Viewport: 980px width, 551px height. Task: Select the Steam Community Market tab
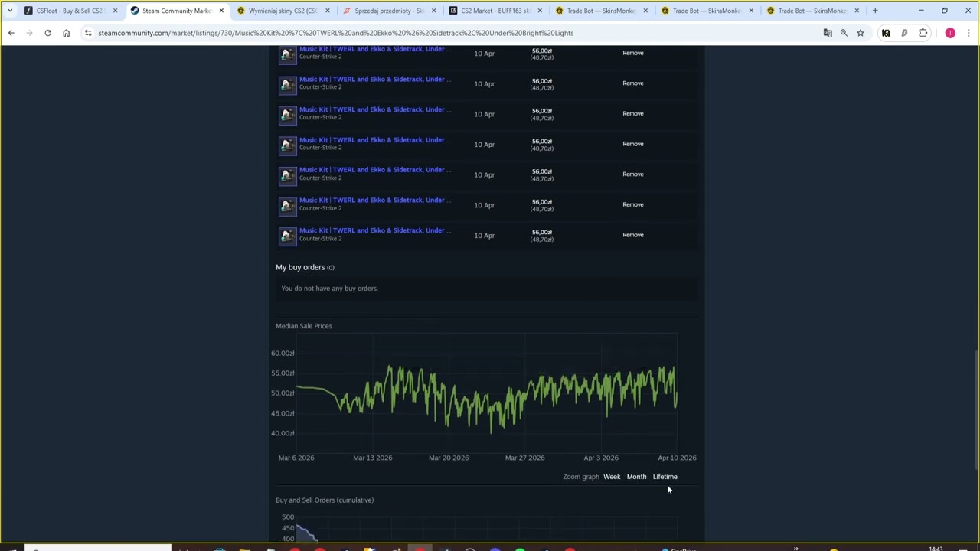click(176, 11)
